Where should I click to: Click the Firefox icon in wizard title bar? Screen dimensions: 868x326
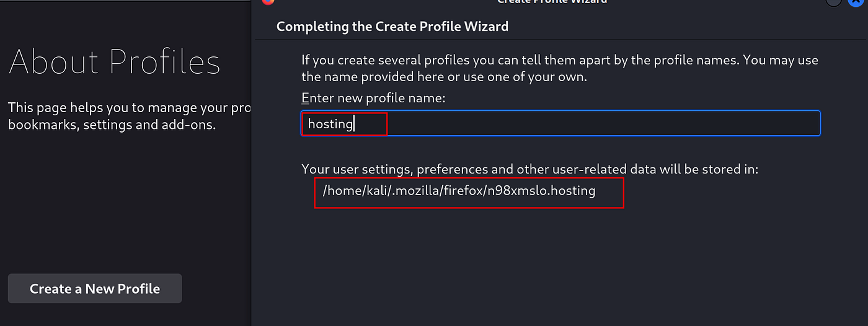click(267, 2)
